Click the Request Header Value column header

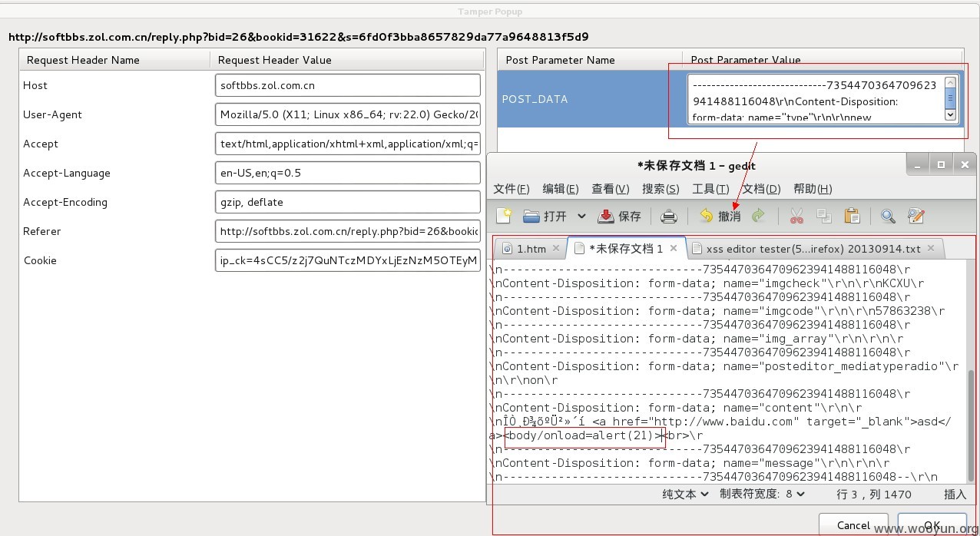(347, 60)
